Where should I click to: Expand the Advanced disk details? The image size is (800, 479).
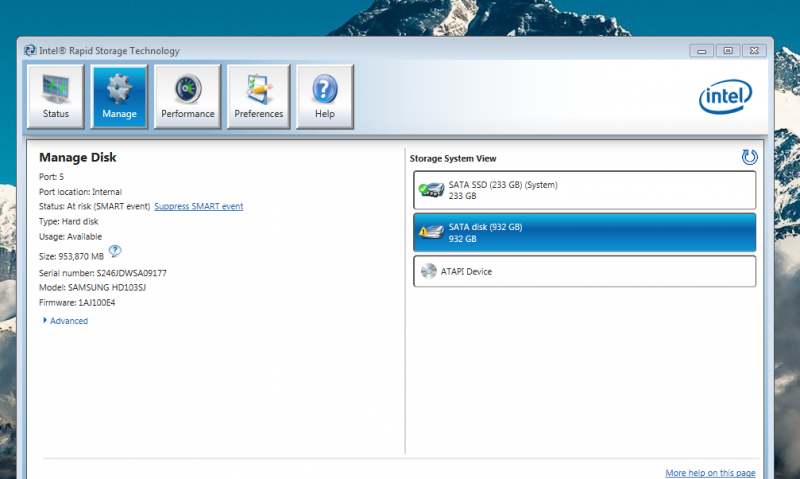pos(66,321)
